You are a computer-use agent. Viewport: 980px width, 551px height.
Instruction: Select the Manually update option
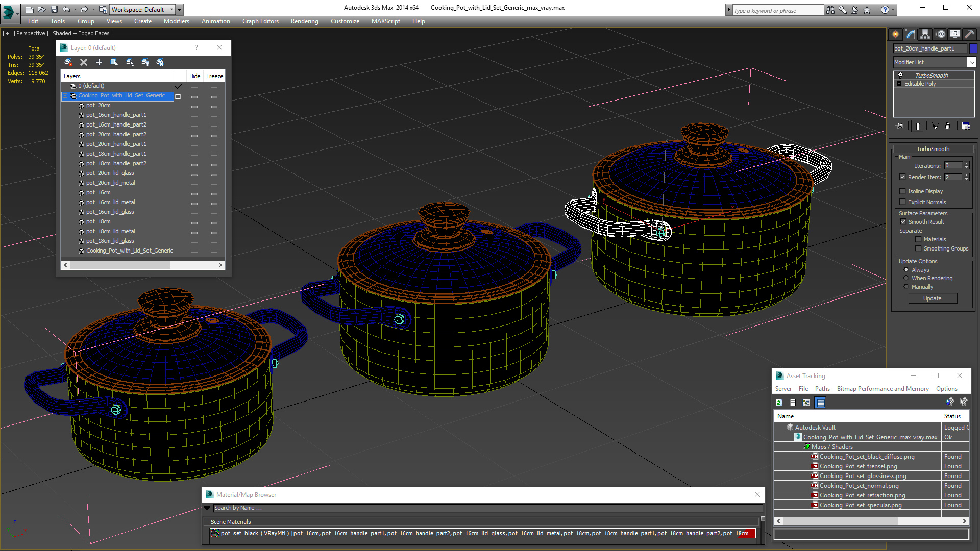coord(906,287)
